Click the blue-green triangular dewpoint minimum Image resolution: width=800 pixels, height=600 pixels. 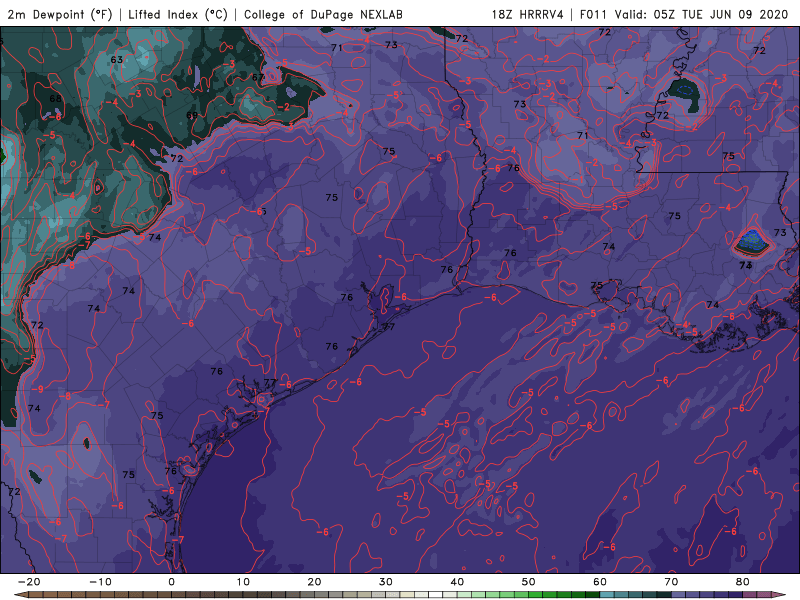tap(752, 240)
